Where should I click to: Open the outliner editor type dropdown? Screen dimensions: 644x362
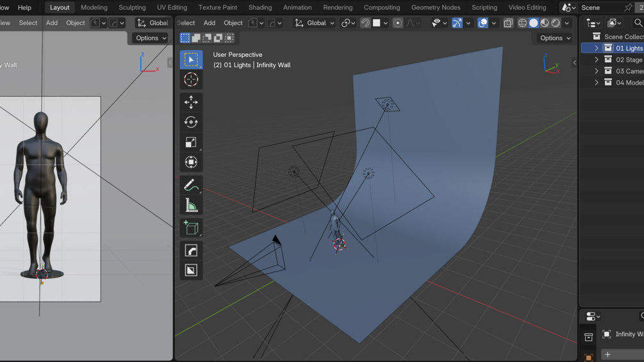[x=593, y=23]
